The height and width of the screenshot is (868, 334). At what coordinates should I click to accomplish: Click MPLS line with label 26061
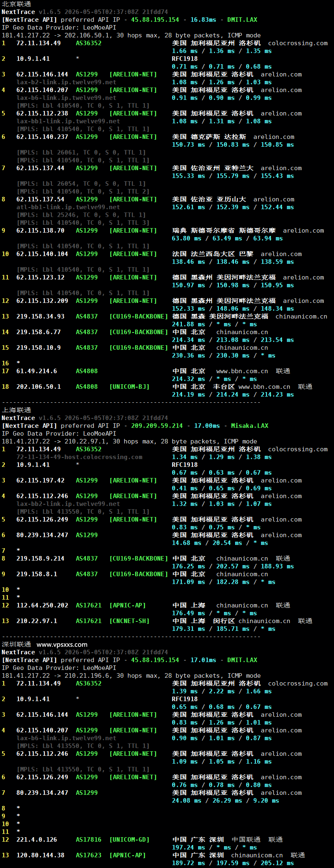pyautogui.click(x=81, y=152)
